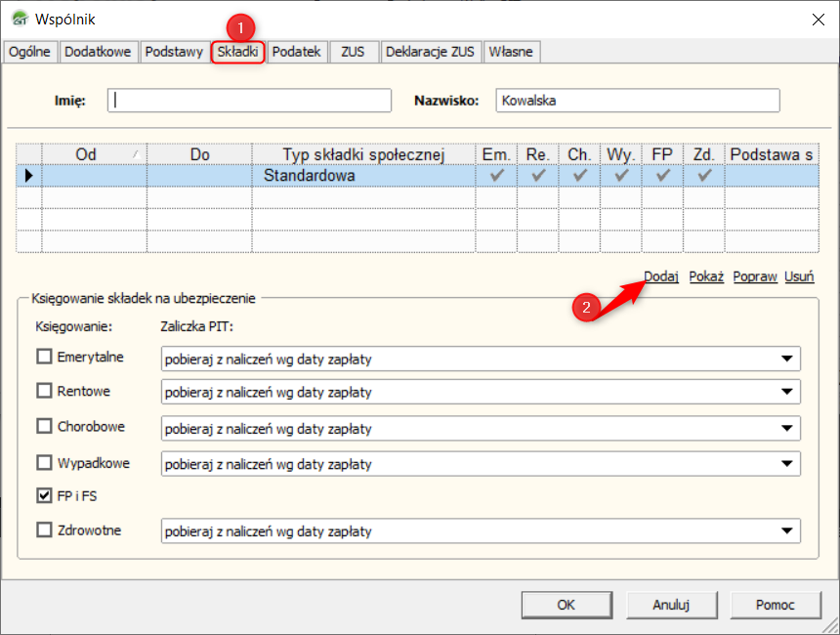Select the Składki tab
This screenshot has width=840, height=635.
point(238,52)
